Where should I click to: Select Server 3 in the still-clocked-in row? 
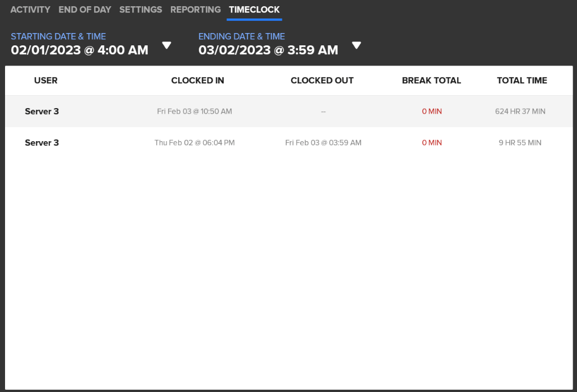coord(42,111)
